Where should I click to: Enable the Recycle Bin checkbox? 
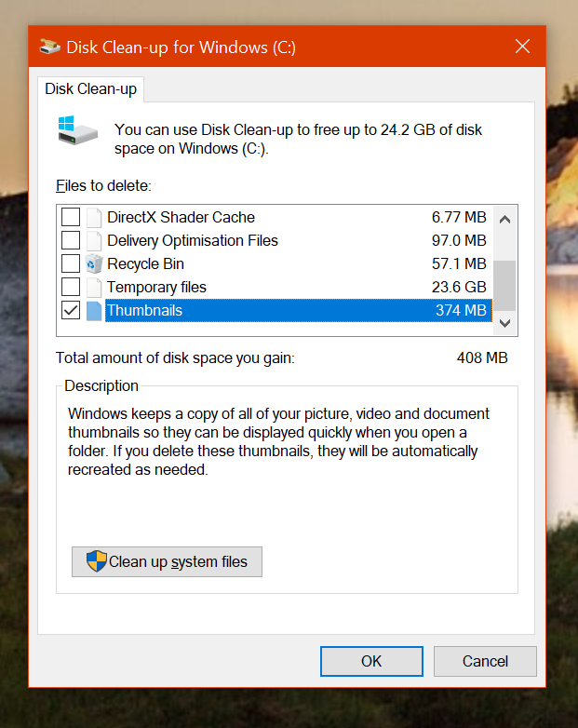[x=71, y=263]
